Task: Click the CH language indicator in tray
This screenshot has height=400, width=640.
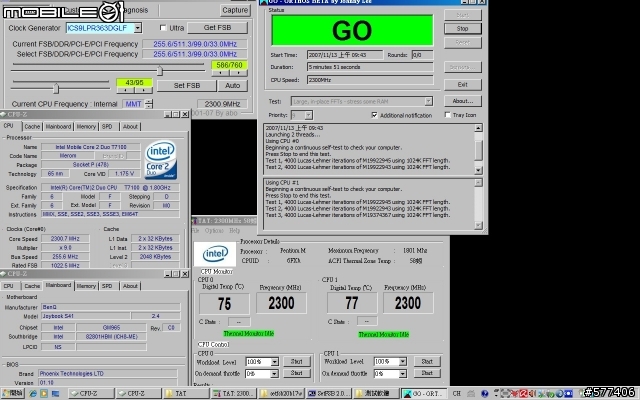Action: point(457,393)
